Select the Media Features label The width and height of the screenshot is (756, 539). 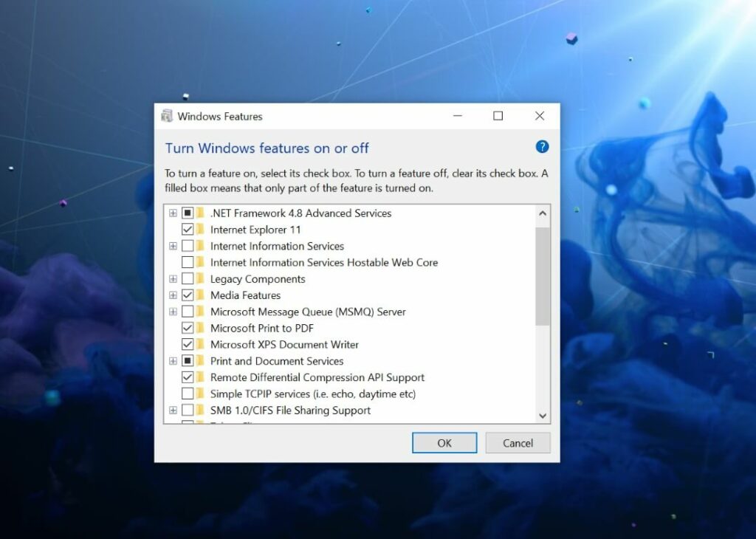[x=245, y=295]
